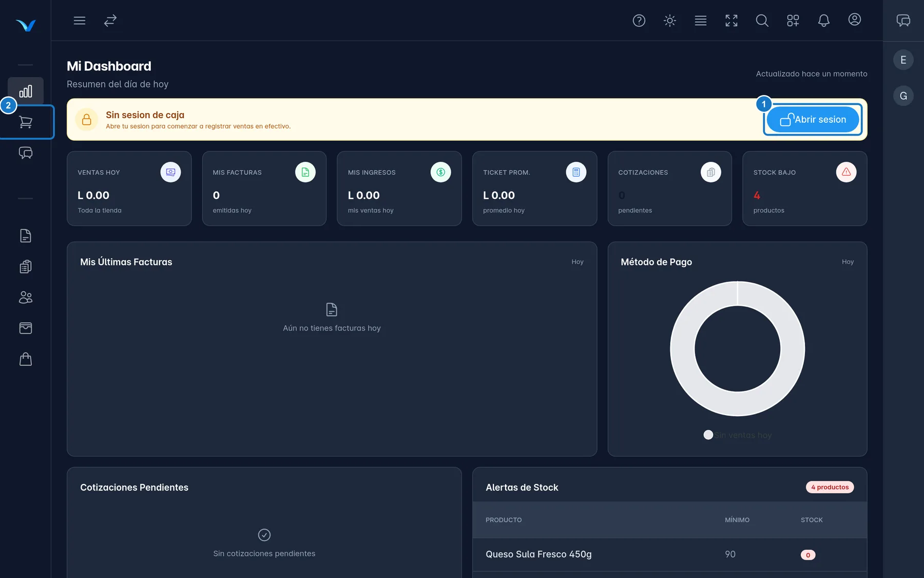Open chat panel icon at top right

click(903, 21)
